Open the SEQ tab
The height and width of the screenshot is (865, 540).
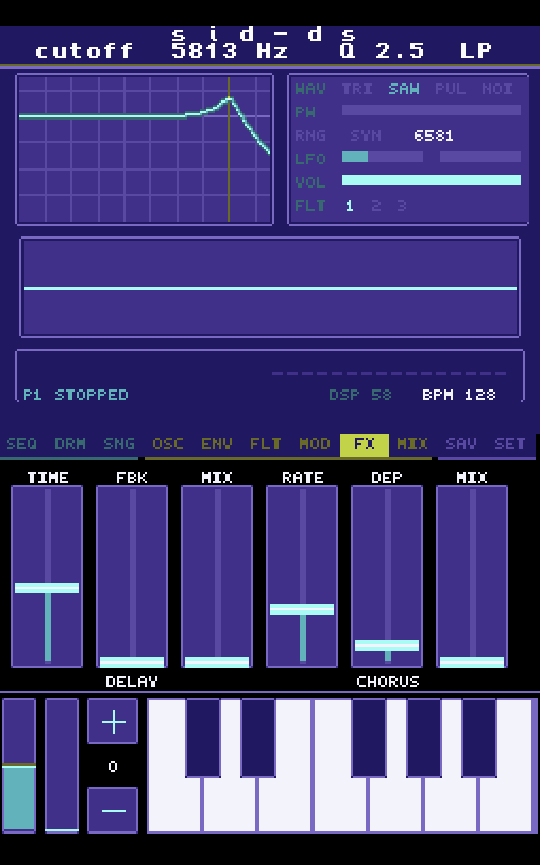[x=22, y=444]
